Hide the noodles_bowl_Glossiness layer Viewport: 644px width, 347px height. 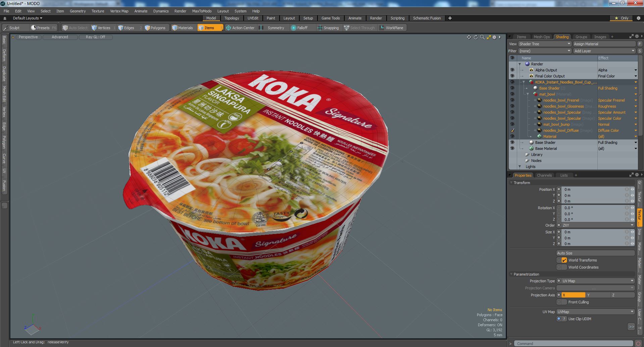coord(512,106)
